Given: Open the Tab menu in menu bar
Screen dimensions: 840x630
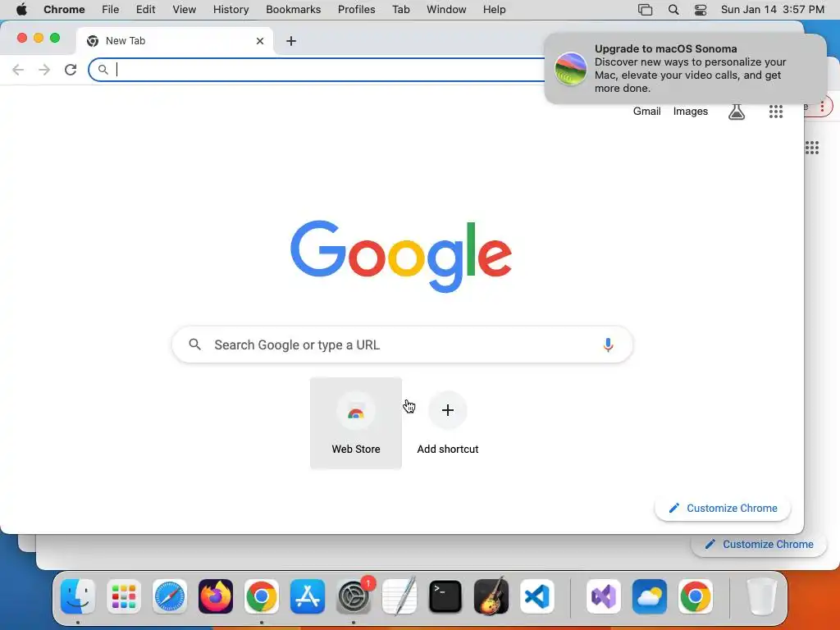Looking at the screenshot, I should coord(400,10).
